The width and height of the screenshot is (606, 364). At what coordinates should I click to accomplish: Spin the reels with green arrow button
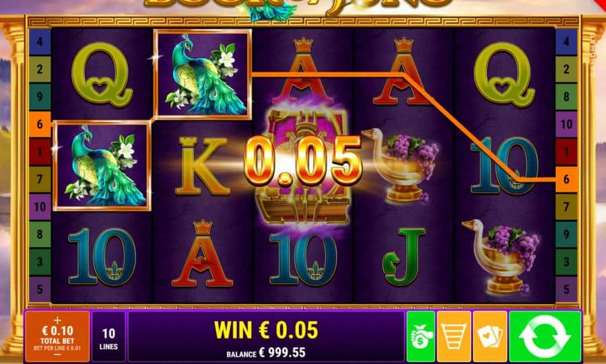[545, 336]
